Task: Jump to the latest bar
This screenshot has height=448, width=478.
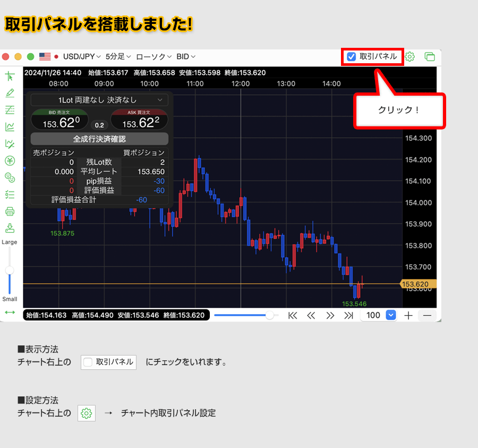Action: click(x=349, y=315)
